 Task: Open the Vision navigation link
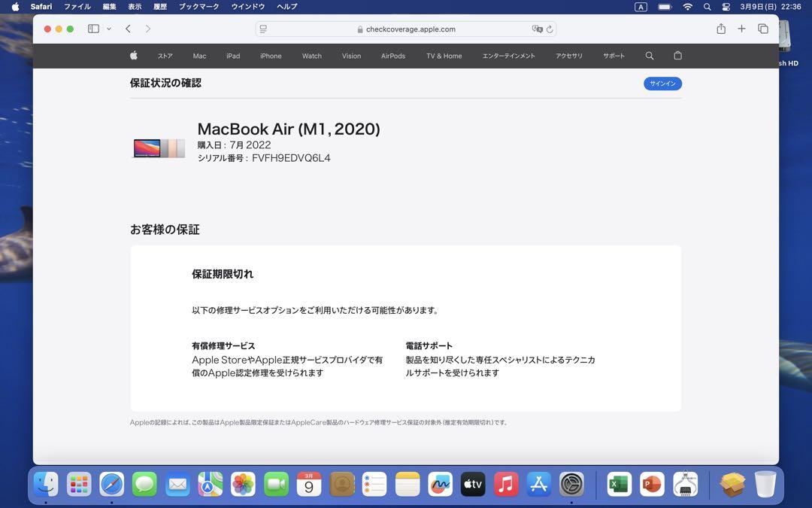(351, 56)
